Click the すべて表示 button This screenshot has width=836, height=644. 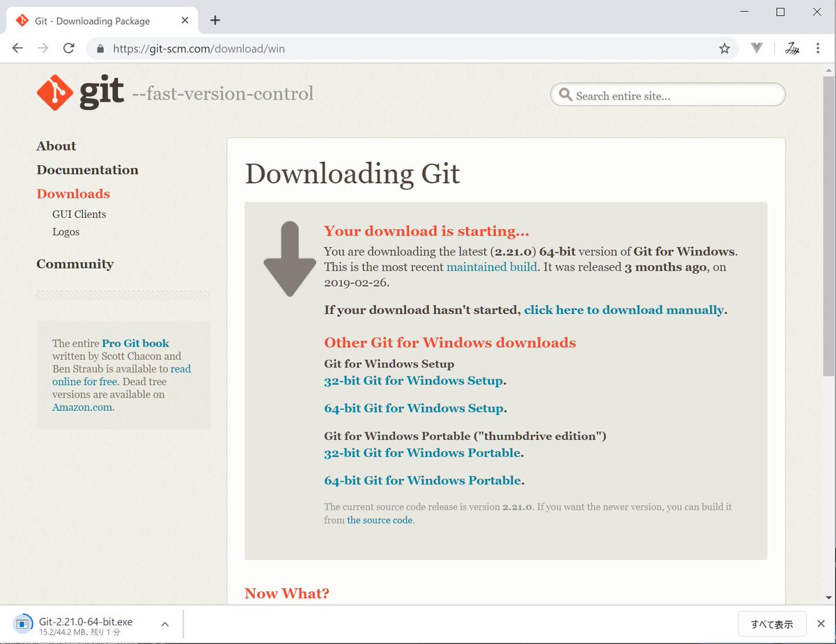[772, 624]
